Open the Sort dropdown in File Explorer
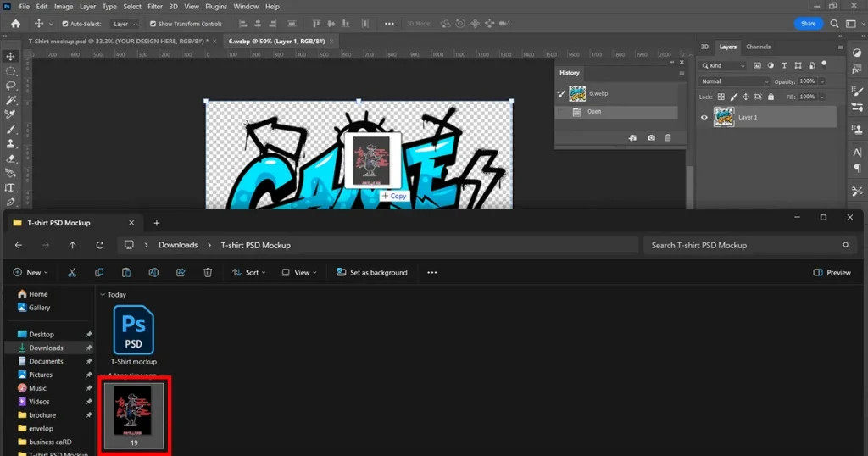This screenshot has width=868, height=456. pos(248,272)
